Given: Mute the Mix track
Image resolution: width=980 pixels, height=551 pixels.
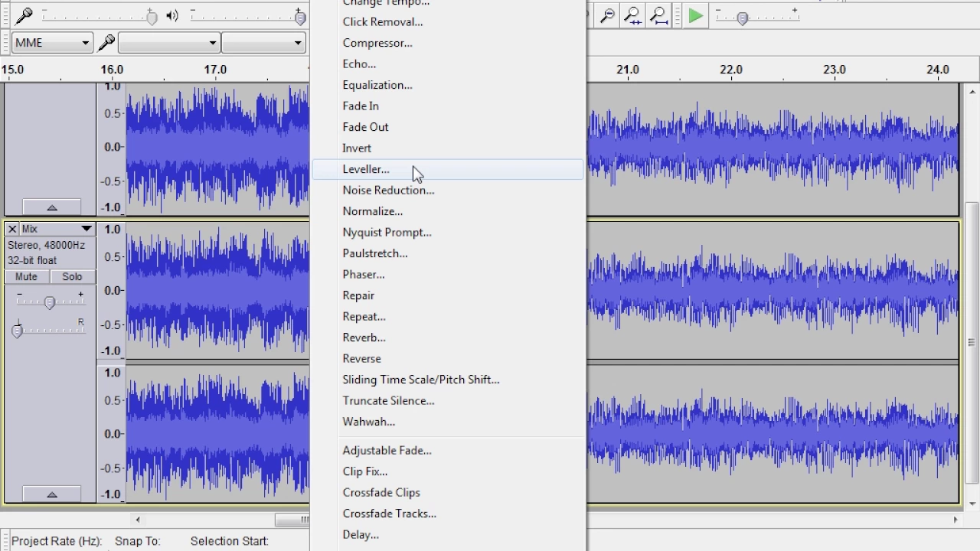Looking at the screenshot, I should pyautogui.click(x=26, y=276).
